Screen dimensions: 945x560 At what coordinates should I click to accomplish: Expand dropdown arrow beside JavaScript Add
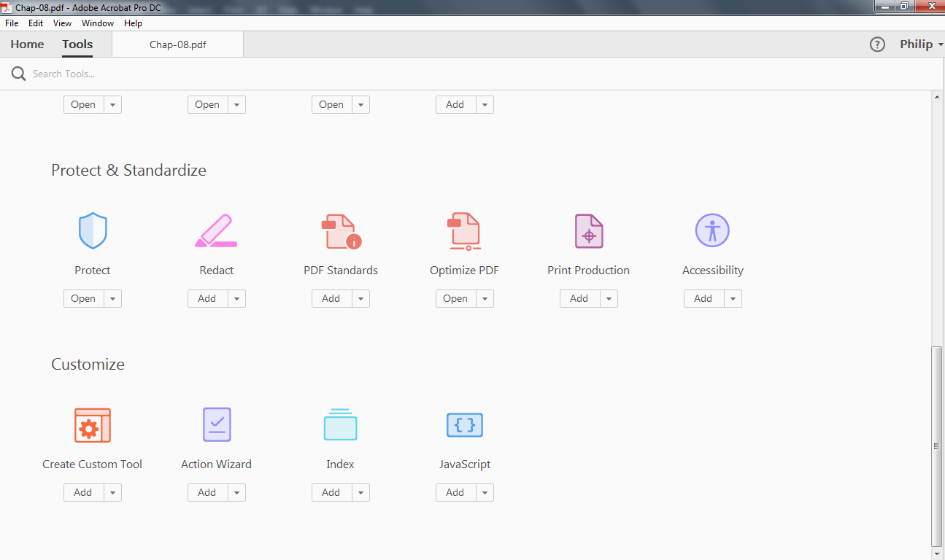(x=485, y=493)
